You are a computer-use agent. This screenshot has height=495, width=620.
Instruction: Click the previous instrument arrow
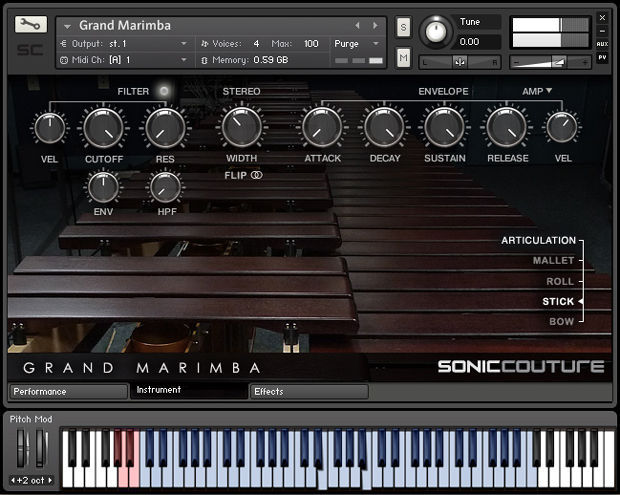(x=357, y=25)
